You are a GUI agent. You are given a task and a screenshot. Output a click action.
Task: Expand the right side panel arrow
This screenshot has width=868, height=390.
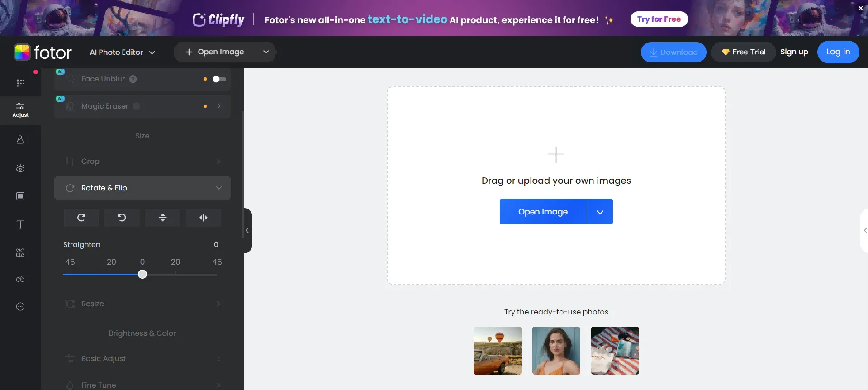click(864, 231)
